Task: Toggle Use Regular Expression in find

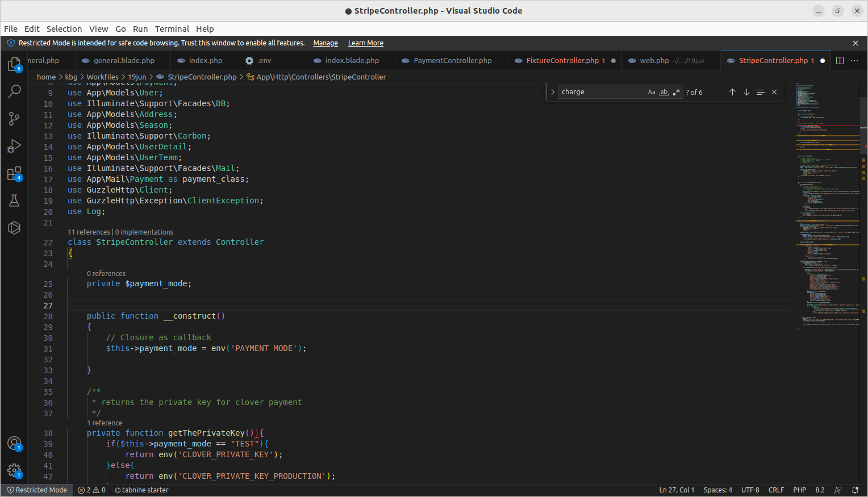Action: pos(677,92)
